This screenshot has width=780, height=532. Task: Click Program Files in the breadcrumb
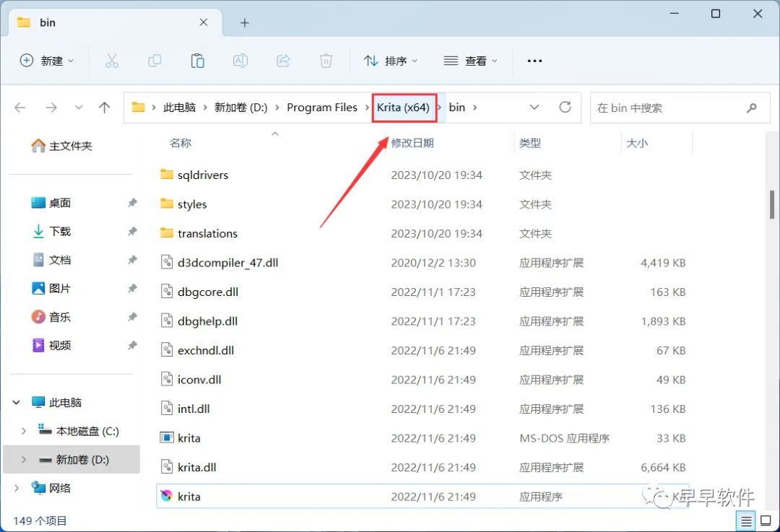[322, 108]
